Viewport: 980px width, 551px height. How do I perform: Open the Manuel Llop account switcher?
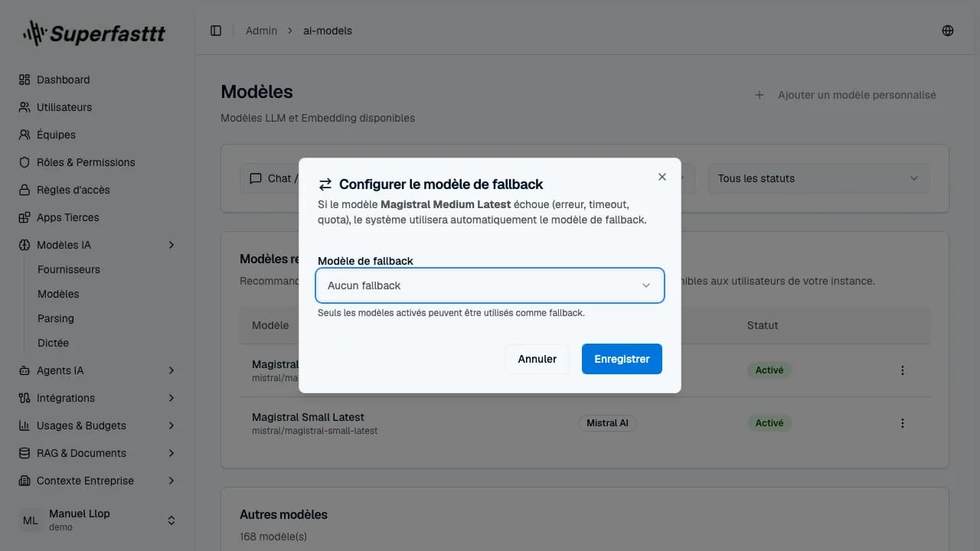click(98, 520)
